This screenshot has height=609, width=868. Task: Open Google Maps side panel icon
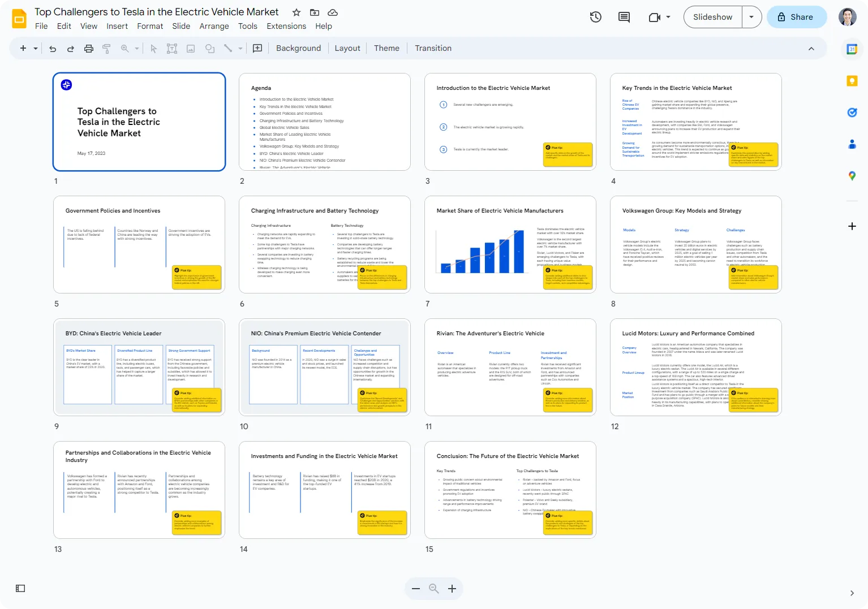click(852, 176)
